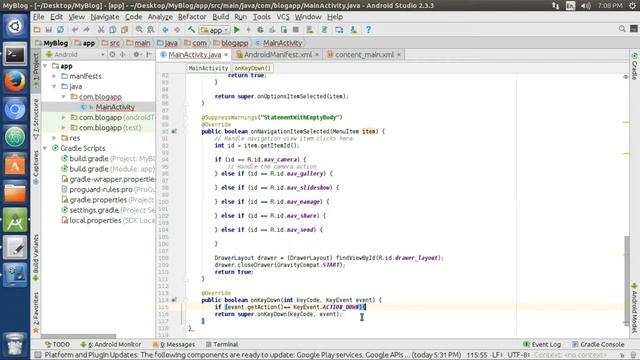
Task: Open the Gradle Console
Action: tap(598, 344)
